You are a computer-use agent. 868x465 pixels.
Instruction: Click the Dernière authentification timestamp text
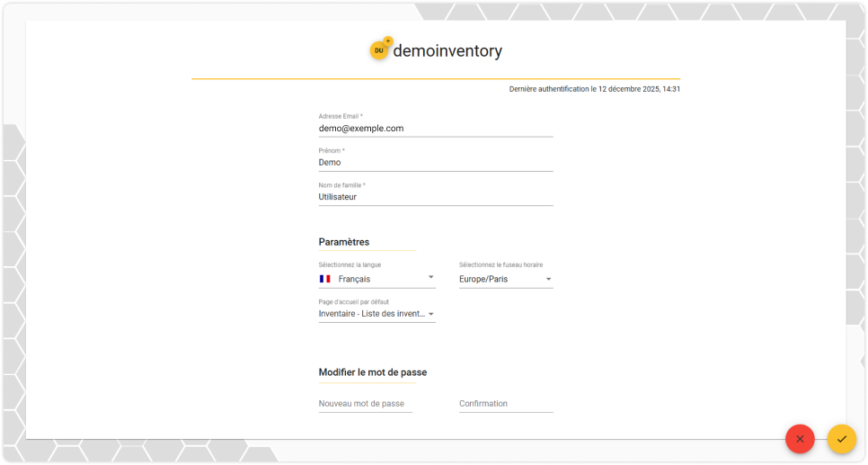coord(595,89)
